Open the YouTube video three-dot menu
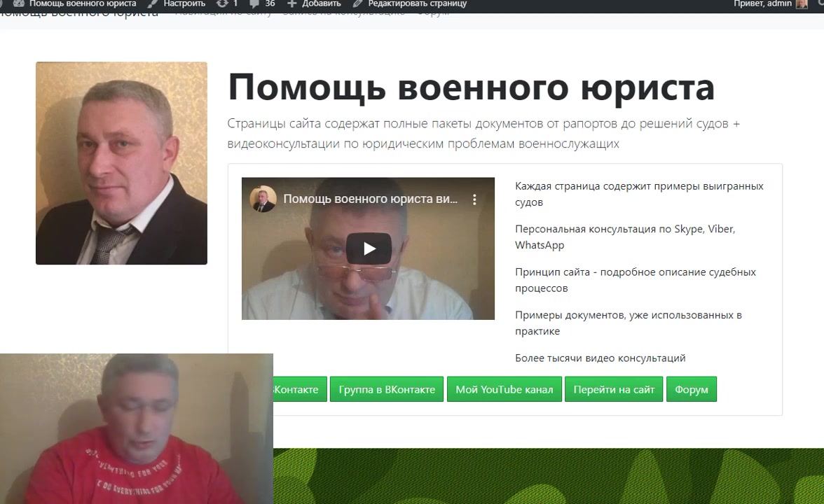Image resolution: width=824 pixels, height=504 pixels. click(x=474, y=199)
